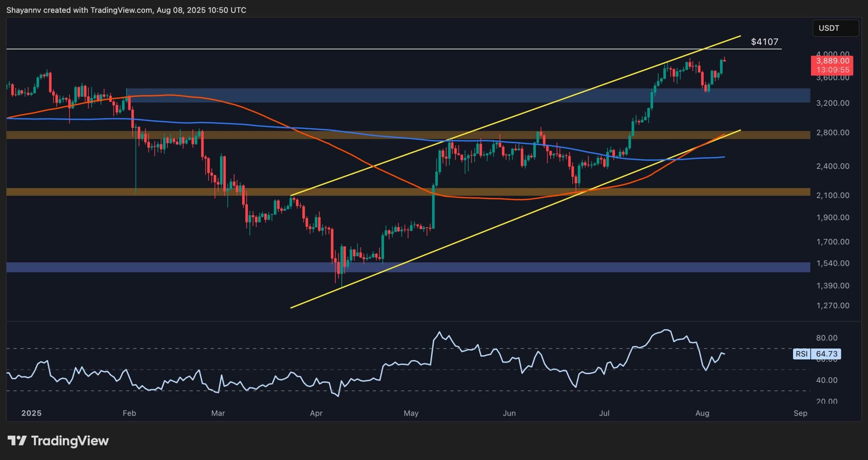Click the 40.00 RSI axis label

click(827, 380)
